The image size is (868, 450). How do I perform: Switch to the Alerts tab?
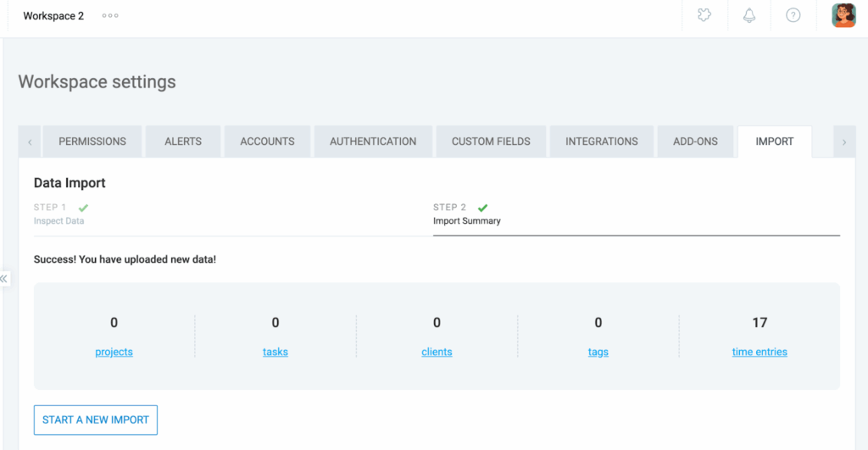pyautogui.click(x=183, y=142)
